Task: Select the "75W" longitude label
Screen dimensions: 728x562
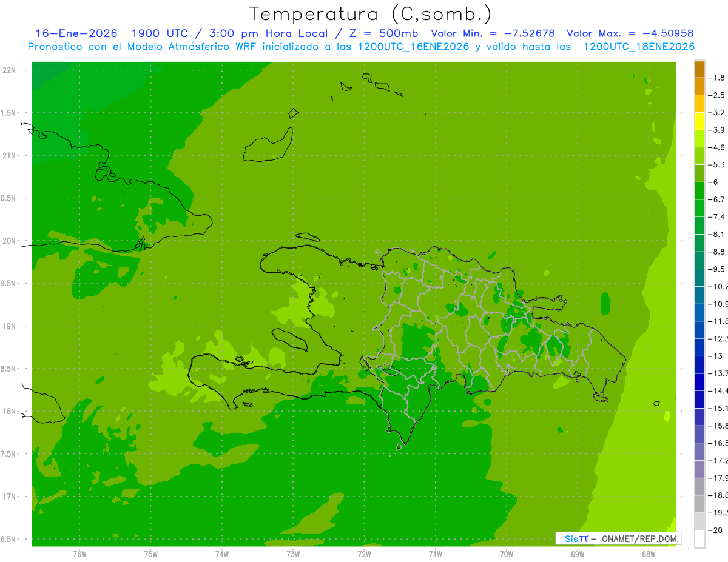Action: 151,554
